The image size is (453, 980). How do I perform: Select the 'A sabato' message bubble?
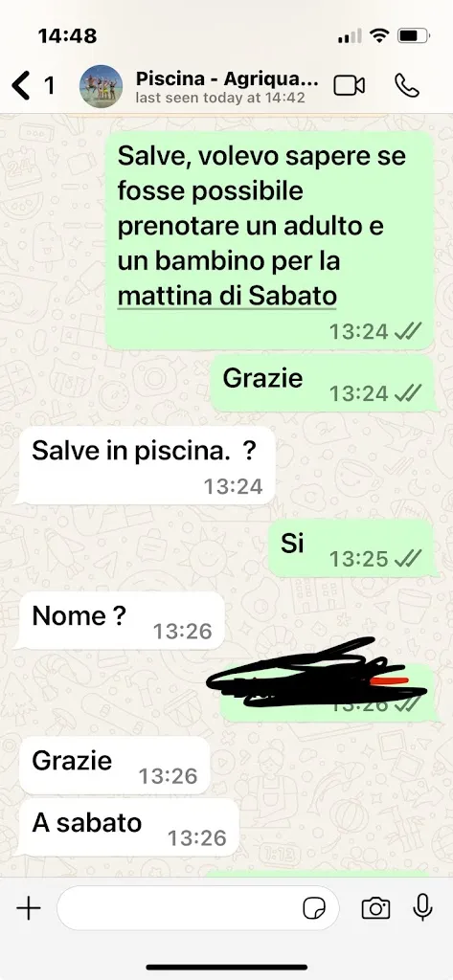129,828
